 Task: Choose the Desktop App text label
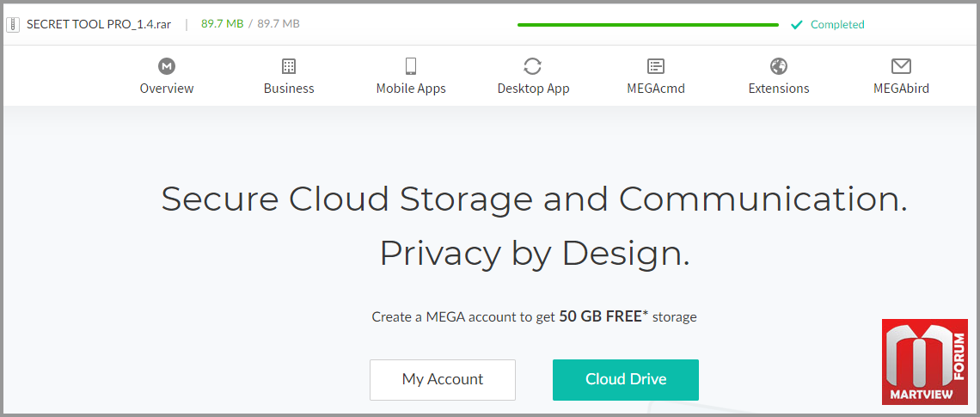pyautogui.click(x=533, y=89)
